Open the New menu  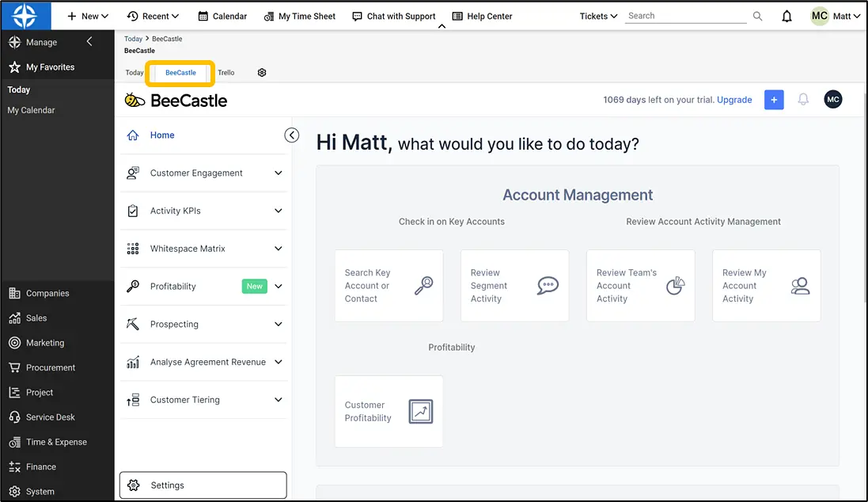pos(88,16)
